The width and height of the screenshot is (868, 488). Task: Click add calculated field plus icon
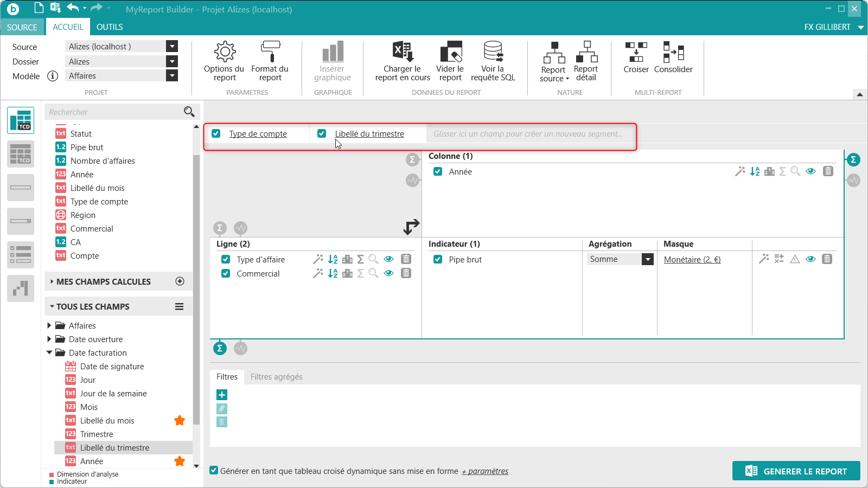[180, 281]
